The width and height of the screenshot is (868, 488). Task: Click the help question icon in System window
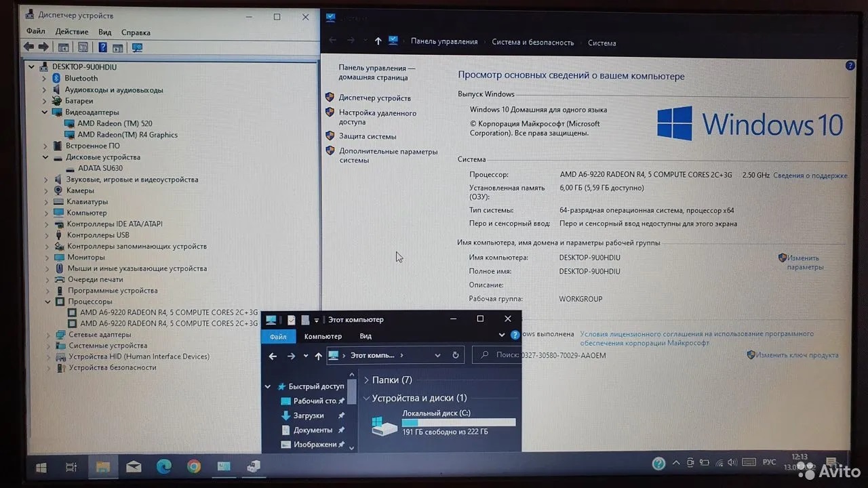[850, 66]
